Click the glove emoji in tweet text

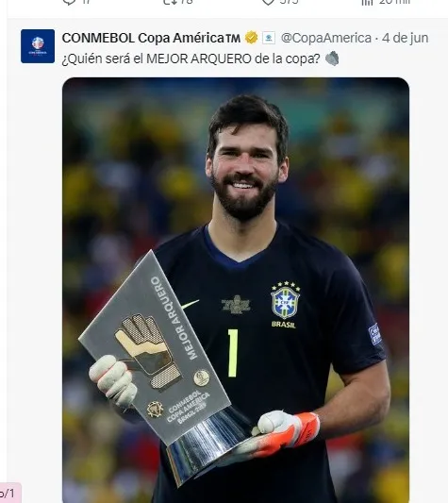[x=332, y=59]
